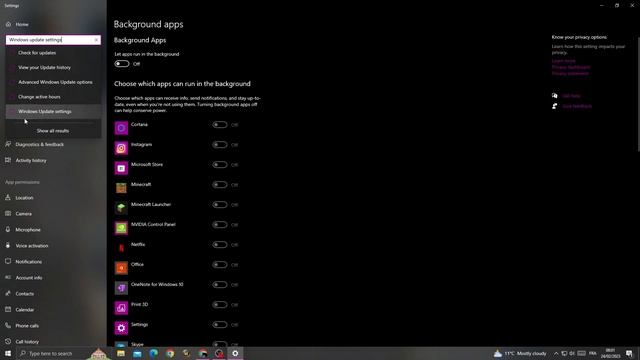Toggle Minecraft Launcher background permission
Screen dimensions: 640x360
pos(220,204)
